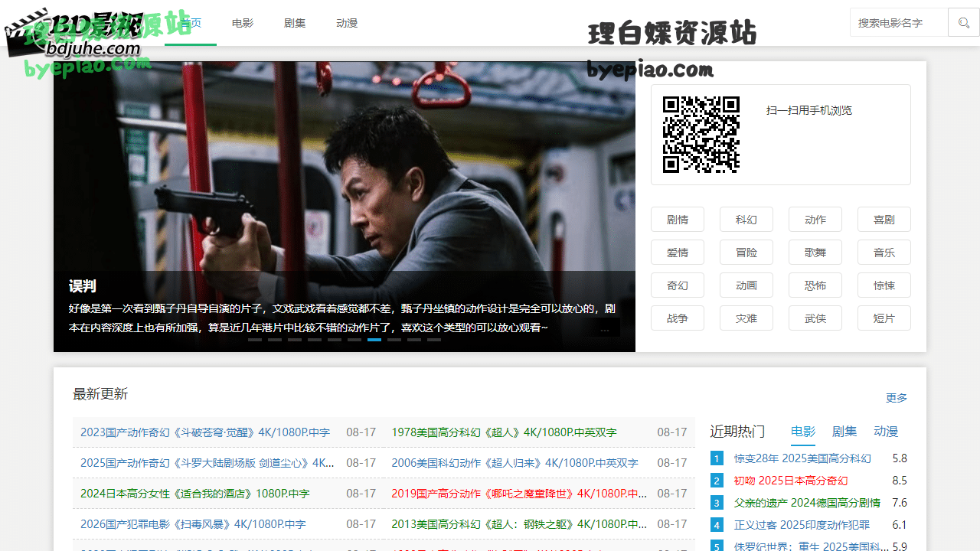Open 哪吒之魔童降世 4K/1080P entry
980x551 pixels.
click(519, 494)
